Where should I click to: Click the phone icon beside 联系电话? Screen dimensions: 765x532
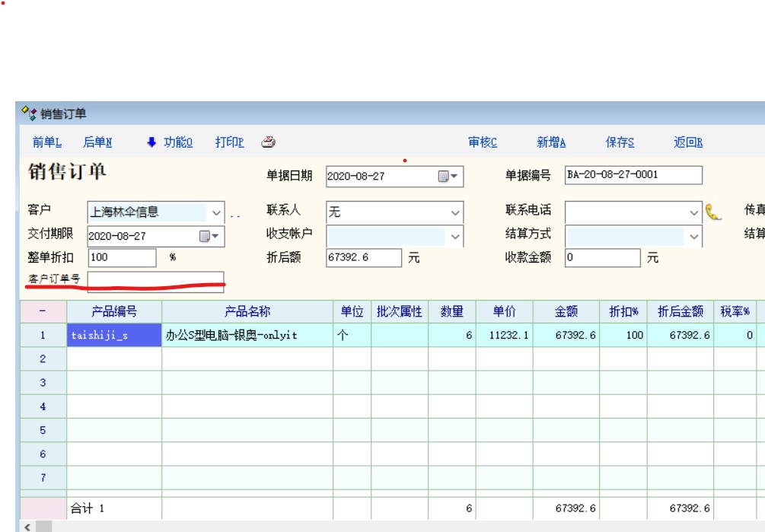point(713,212)
